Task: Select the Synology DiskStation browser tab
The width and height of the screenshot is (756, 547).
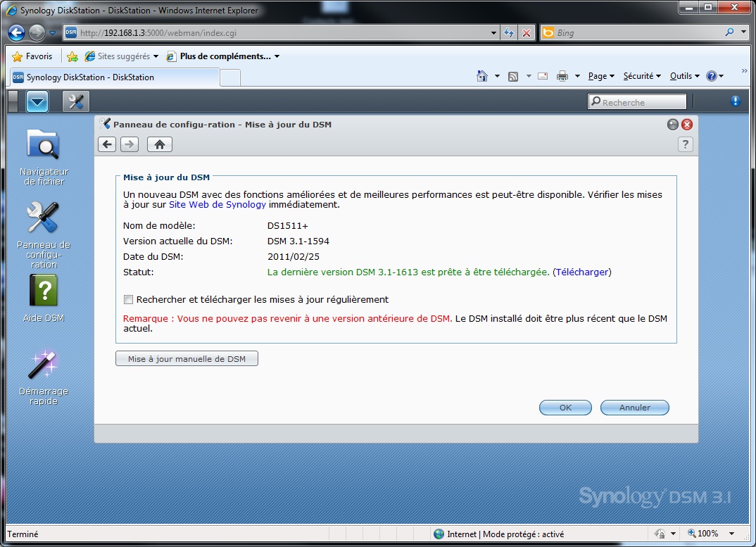Action: point(114,77)
